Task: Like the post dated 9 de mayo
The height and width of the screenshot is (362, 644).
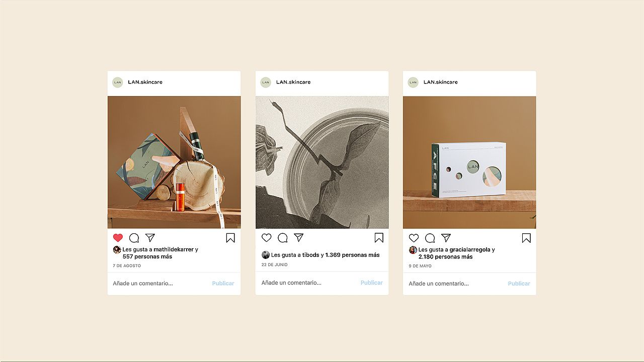Action: (414, 238)
